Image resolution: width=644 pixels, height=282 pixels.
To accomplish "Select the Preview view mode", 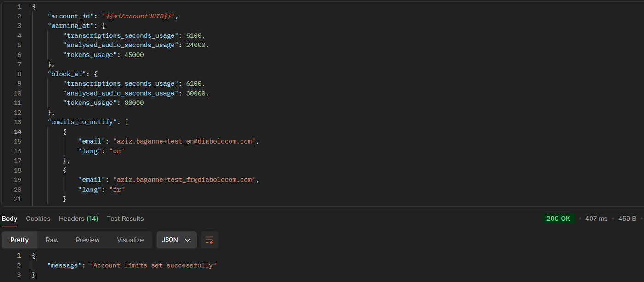I will [x=87, y=240].
